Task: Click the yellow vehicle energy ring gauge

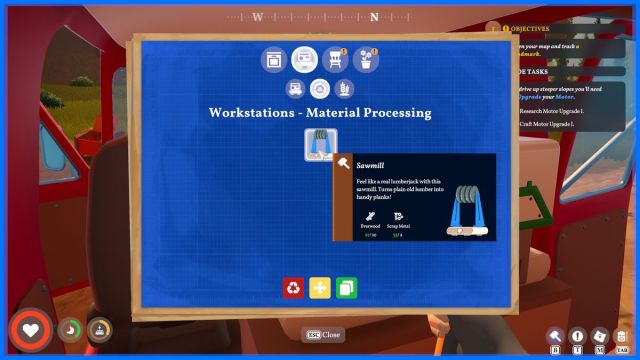Action: (100, 330)
